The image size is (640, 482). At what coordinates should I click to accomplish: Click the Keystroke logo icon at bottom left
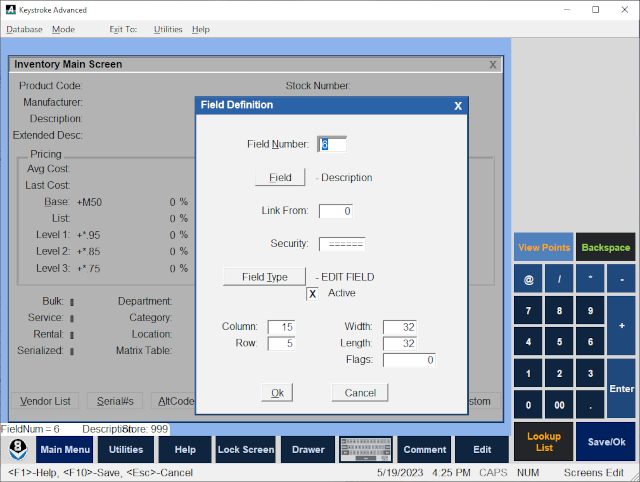(18, 449)
